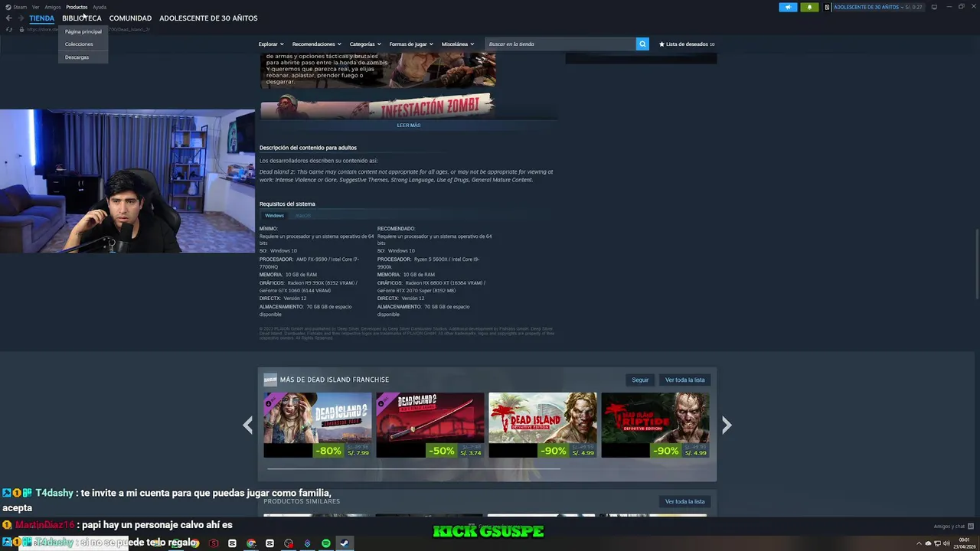Viewport: 980px width, 551px height.
Task: Toggle Big Picture mode icon
Action: 934,7
